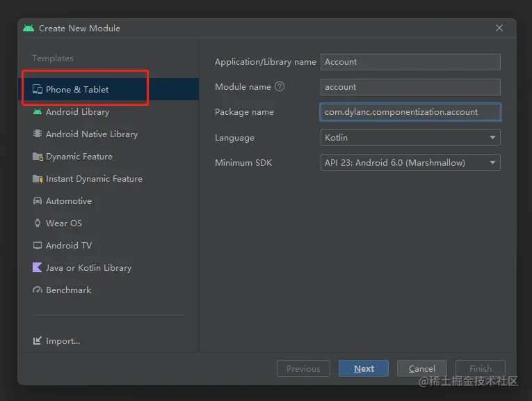Click the Automotive car icon
This screenshot has width=532, height=401.
pos(38,201)
